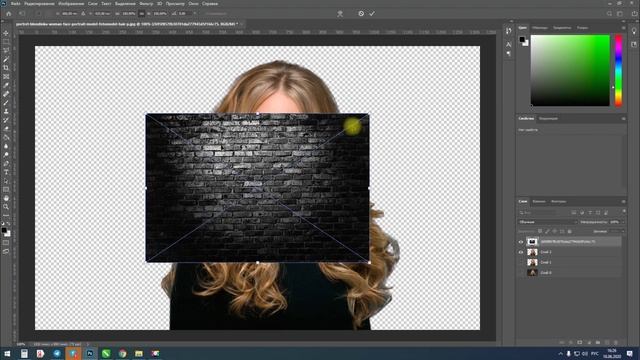Viewport: 640px width, 360px height.
Task: Select the Zoom tool in toolbar
Action: [6, 207]
